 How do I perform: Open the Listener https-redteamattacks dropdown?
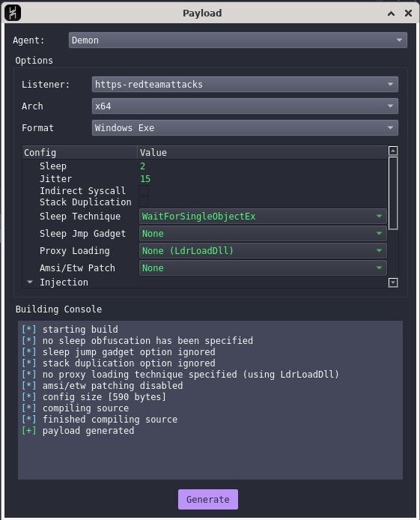click(x=245, y=84)
